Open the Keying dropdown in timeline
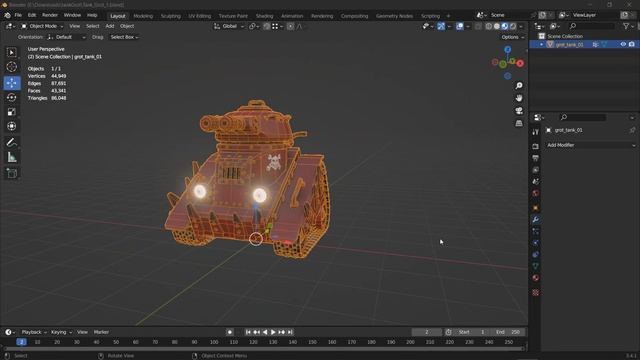Image resolution: width=640 pixels, height=360 pixels. [x=61, y=332]
